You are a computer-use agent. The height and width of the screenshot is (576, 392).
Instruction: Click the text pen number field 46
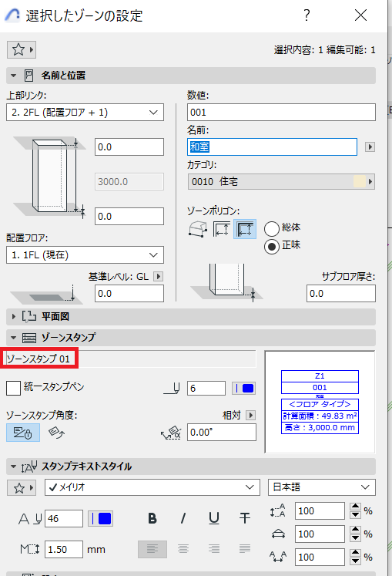click(x=64, y=519)
